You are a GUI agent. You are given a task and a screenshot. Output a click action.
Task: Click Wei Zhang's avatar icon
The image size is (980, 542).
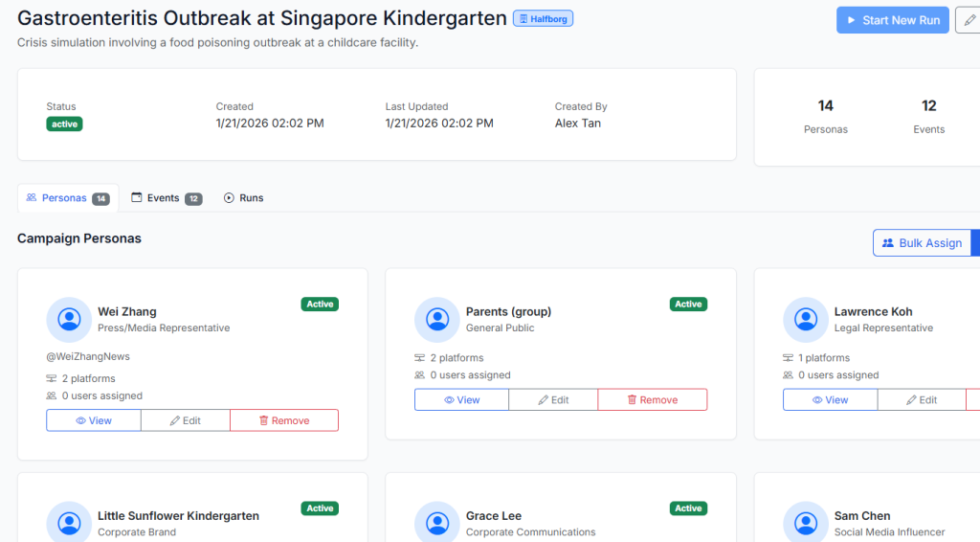69,319
